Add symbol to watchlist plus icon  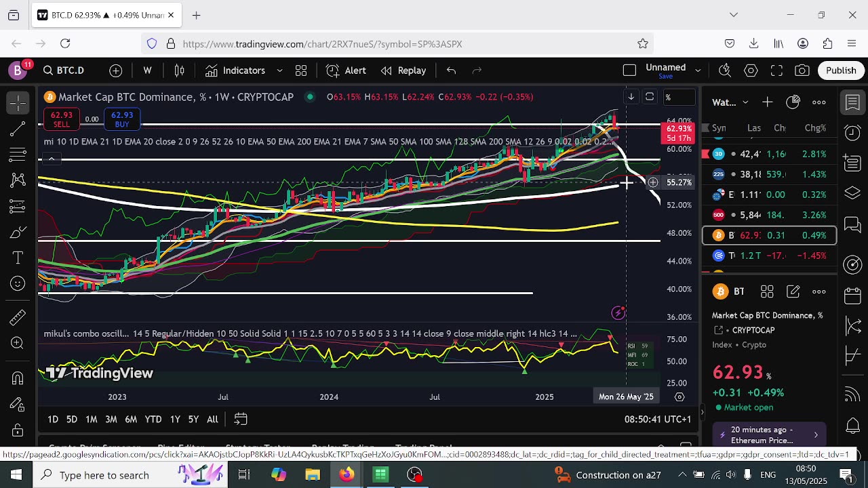tap(767, 102)
